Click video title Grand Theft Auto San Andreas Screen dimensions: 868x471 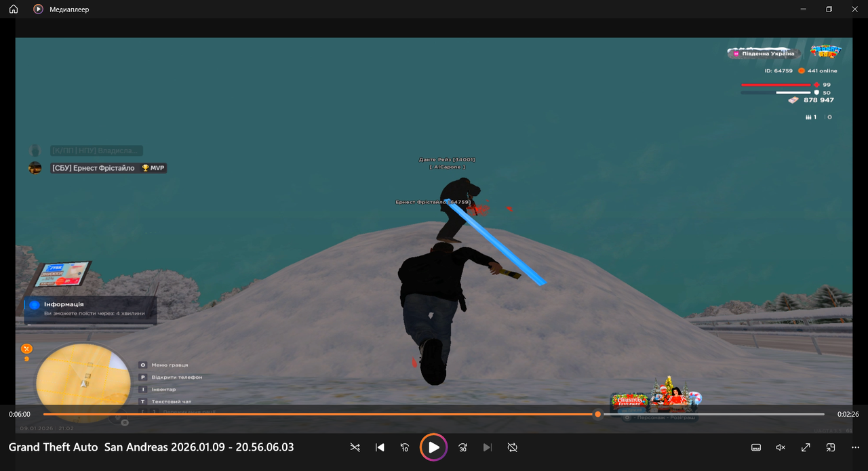(151, 447)
